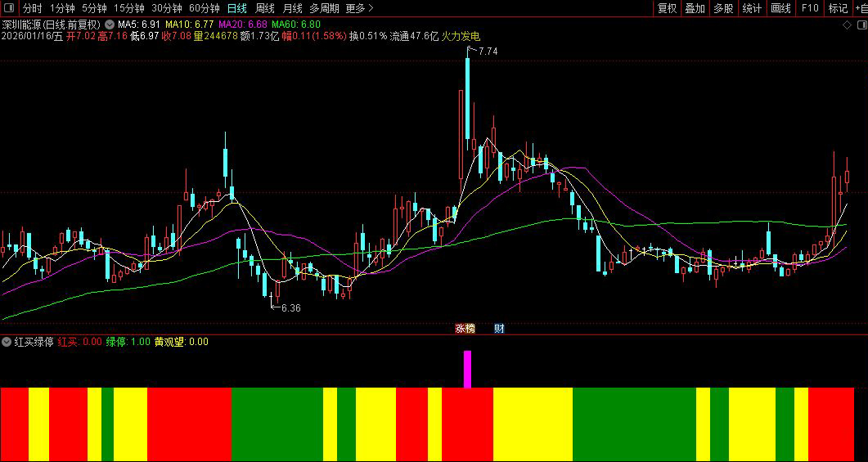This screenshot has height=462, width=868.
Task: Click the 流通47.6亿 float value
Action: click(x=414, y=36)
